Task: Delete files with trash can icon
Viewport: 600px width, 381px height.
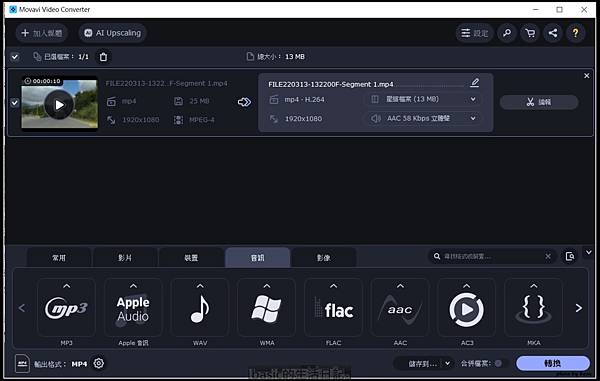Action: tap(103, 57)
